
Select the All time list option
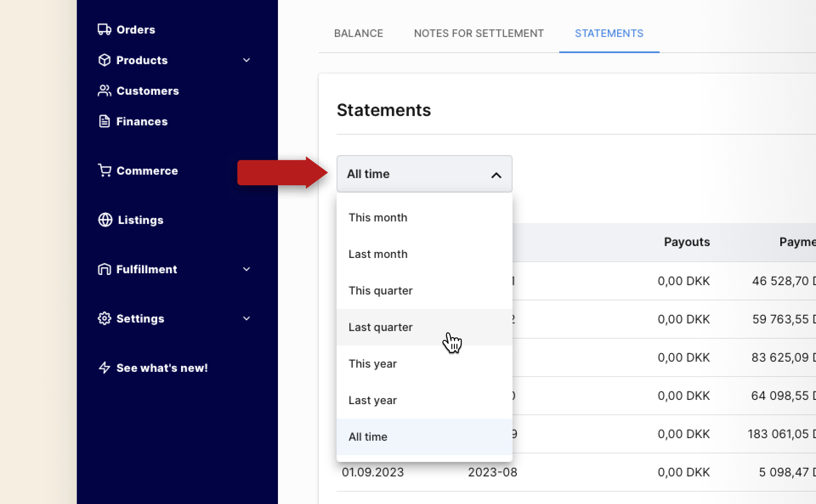[424, 437]
